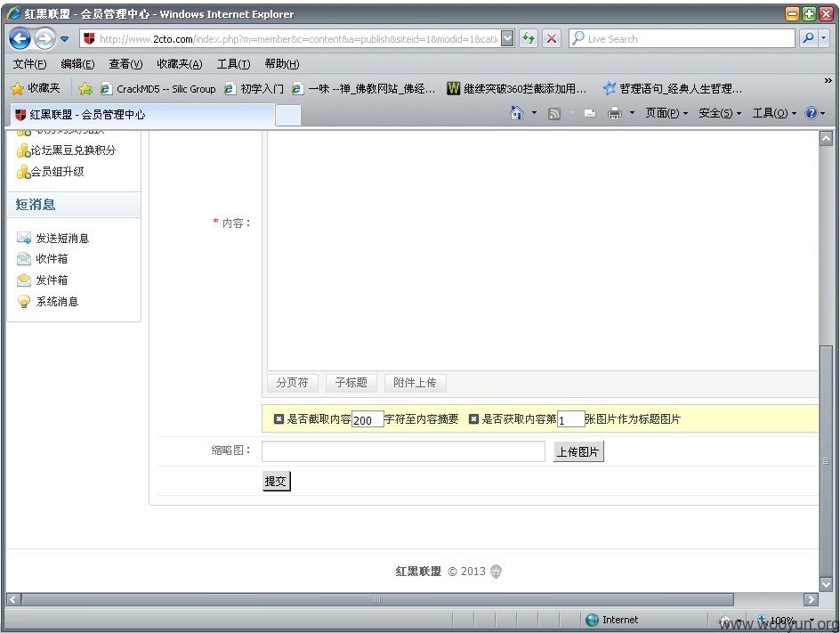Click the 附件上传 attachment upload button
The image size is (840, 633).
coord(415,383)
